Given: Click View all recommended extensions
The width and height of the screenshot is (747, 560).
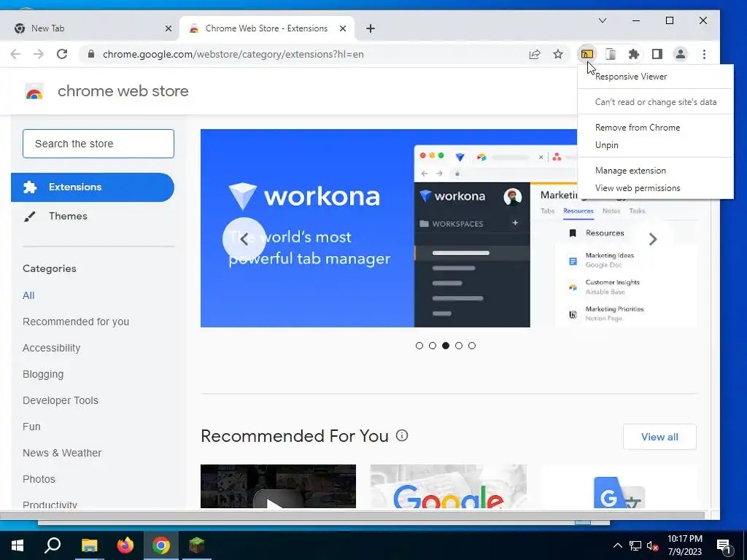Looking at the screenshot, I should (659, 437).
